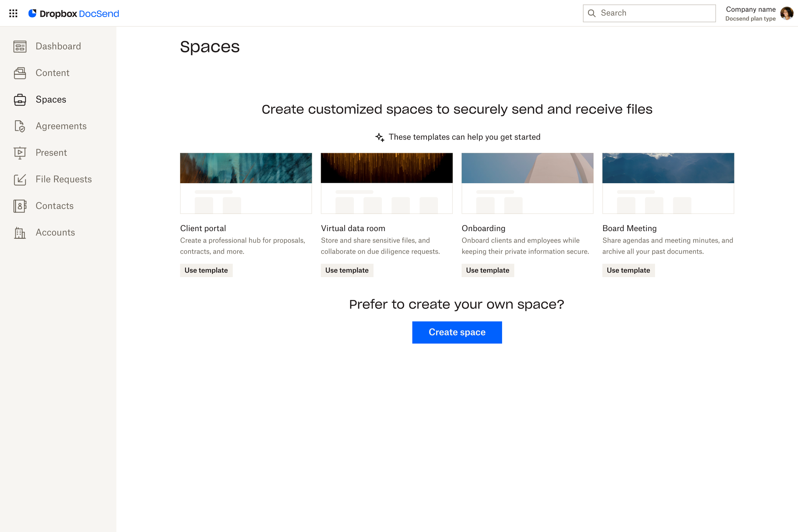Click the Contacts address book icon
The height and width of the screenshot is (532, 798).
pyautogui.click(x=20, y=206)
